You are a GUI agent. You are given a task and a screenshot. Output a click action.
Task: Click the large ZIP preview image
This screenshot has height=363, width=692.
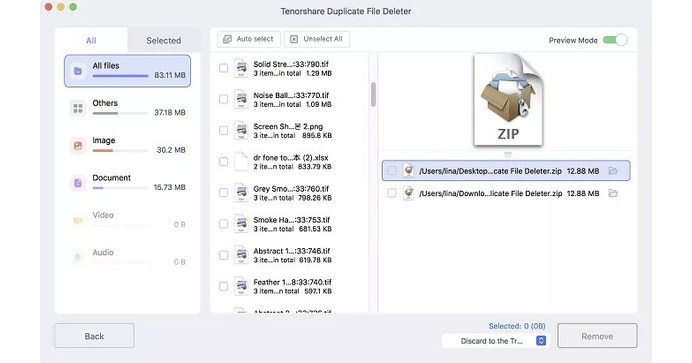pyautogui.click(x=508, y=100)
